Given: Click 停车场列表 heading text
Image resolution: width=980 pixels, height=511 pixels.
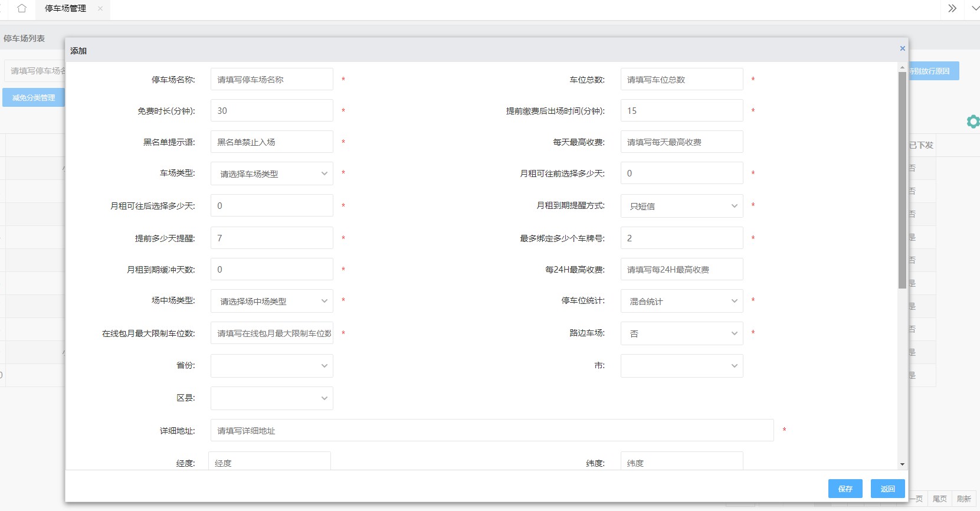Looking at the screenshot, I should click(x=24, y=38).
